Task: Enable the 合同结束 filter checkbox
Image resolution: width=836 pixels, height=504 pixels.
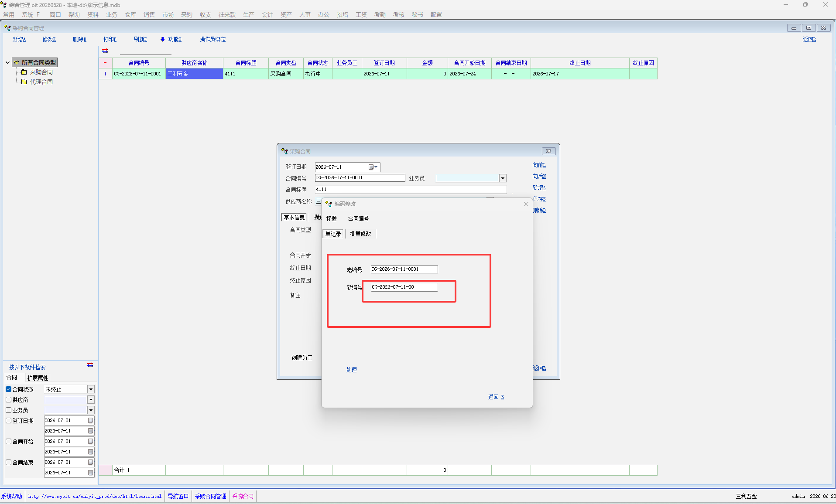Action: coord(8,463)
